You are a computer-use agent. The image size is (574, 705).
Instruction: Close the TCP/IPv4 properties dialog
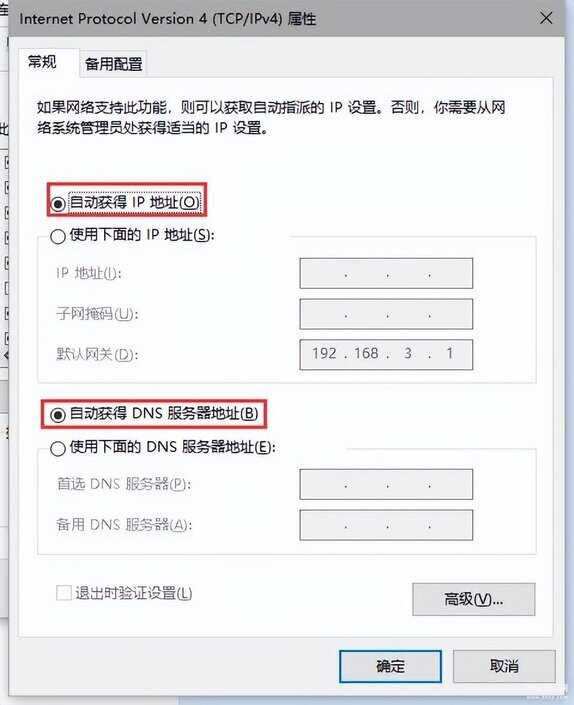click(546, 18)
